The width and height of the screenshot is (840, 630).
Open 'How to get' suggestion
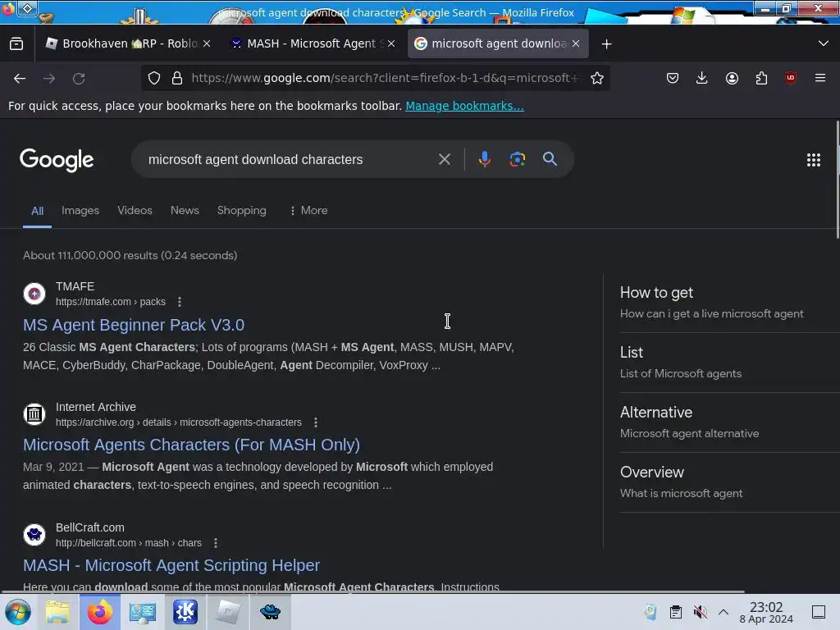click(x=729, y=303)
